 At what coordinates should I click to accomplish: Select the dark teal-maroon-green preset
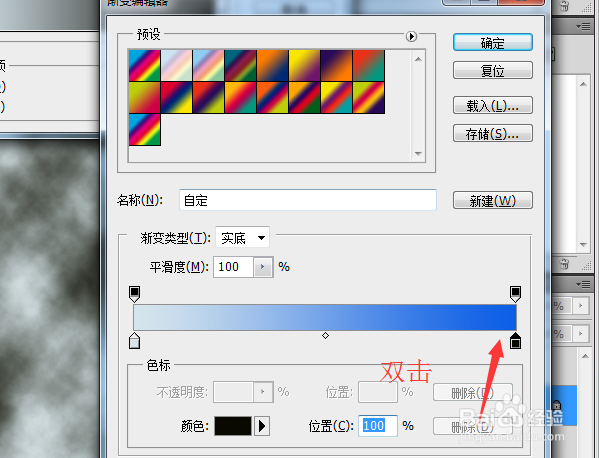tap(241, 65)
